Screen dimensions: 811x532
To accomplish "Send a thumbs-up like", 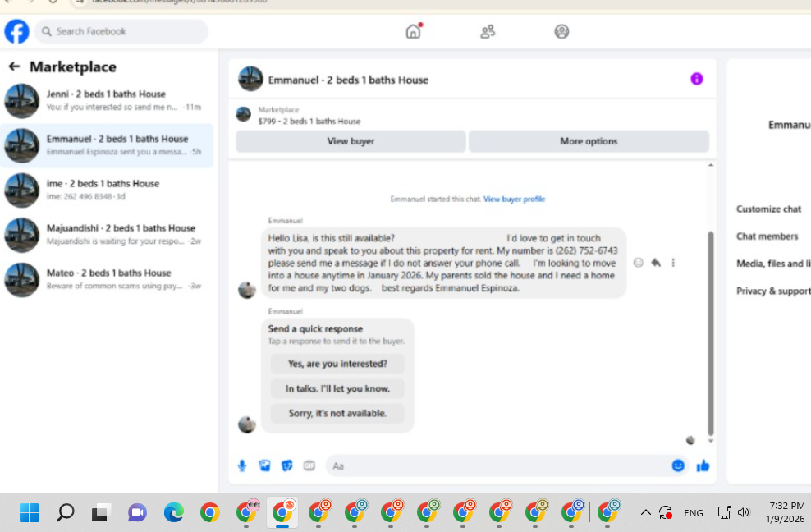I will [703, 465].
